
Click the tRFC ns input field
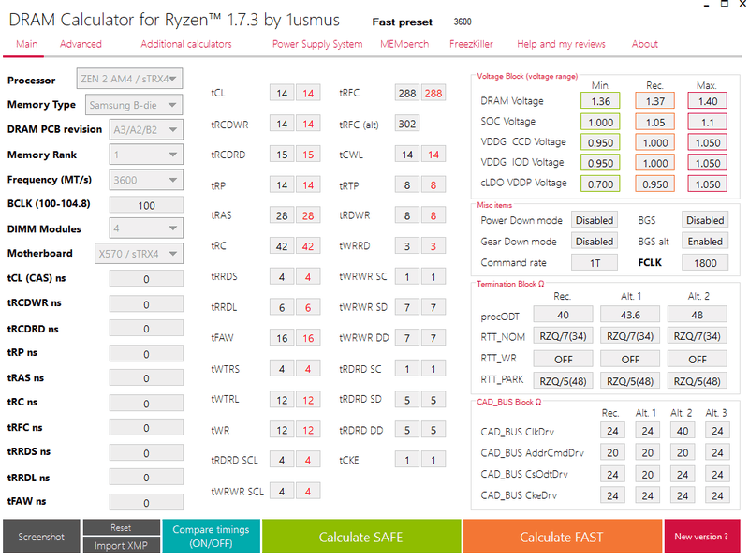[x=146, y=428]
